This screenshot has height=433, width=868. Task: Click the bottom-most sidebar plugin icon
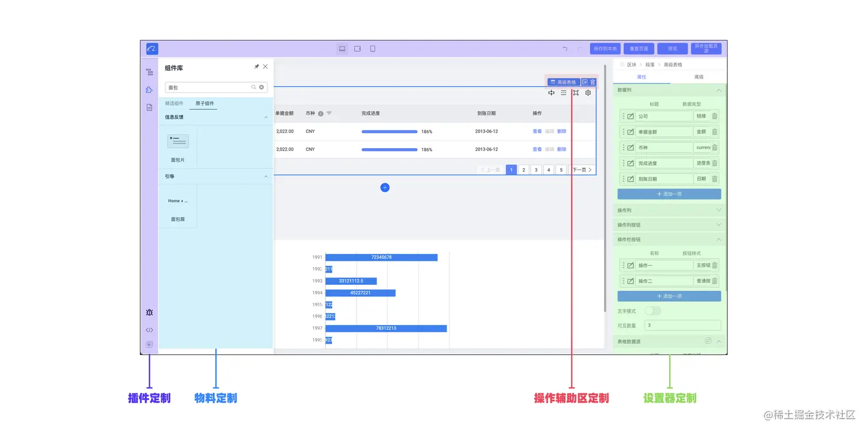click(149, 345)
